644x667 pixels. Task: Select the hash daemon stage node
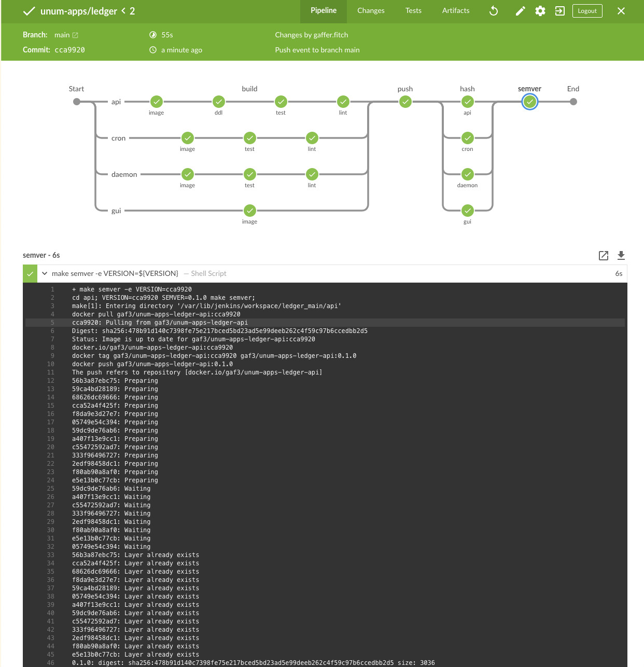(468, 174)
